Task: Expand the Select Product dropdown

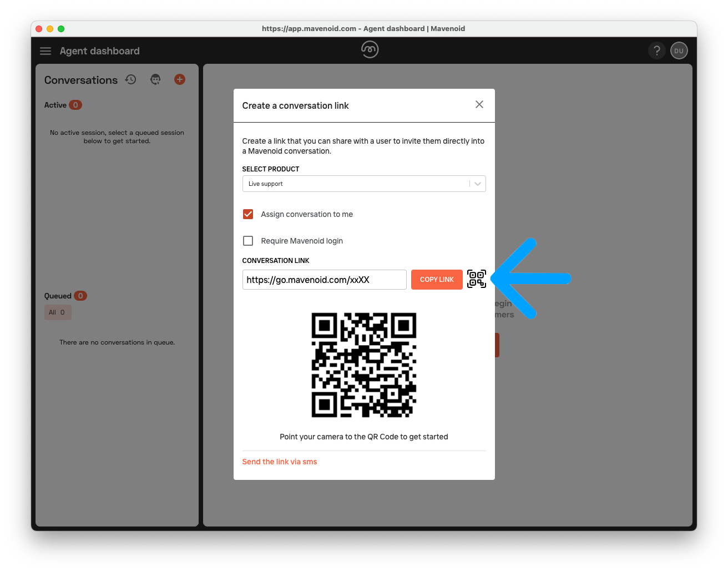Action: pos(364,184)
